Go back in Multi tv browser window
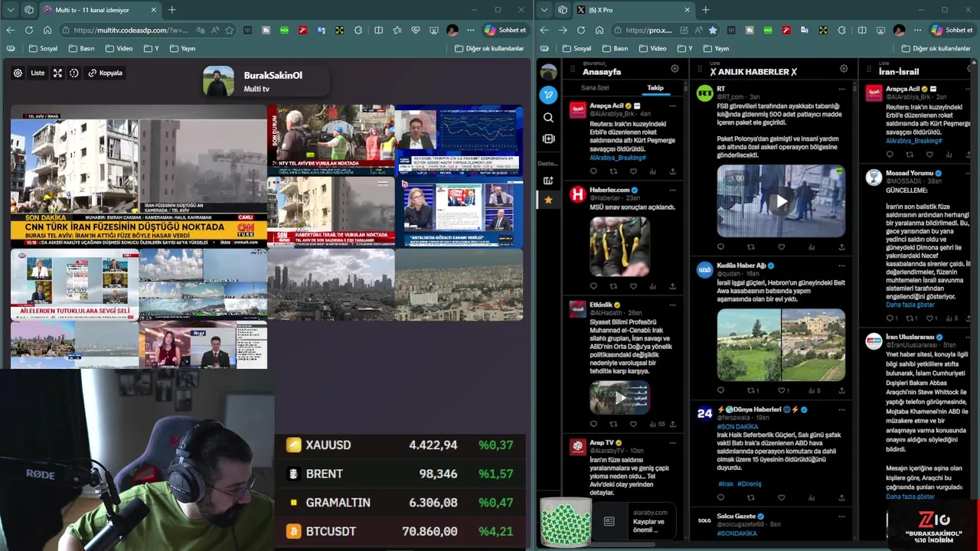 click(x=10, y=30)
